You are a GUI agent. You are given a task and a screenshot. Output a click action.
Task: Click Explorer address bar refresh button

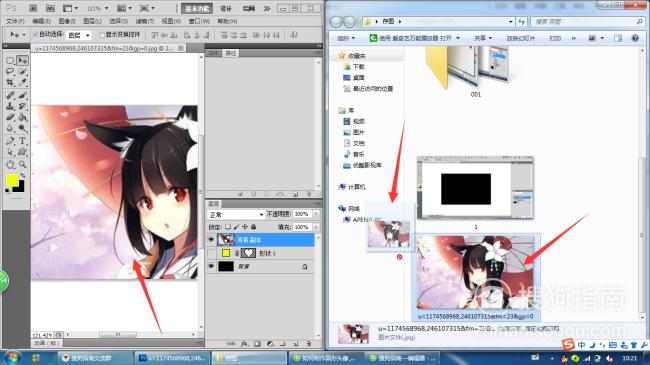click(x=521, y=21)
